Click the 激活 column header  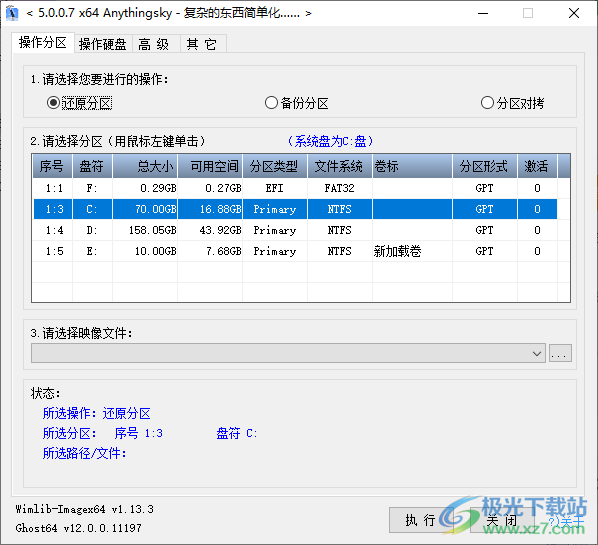[537, 166]
